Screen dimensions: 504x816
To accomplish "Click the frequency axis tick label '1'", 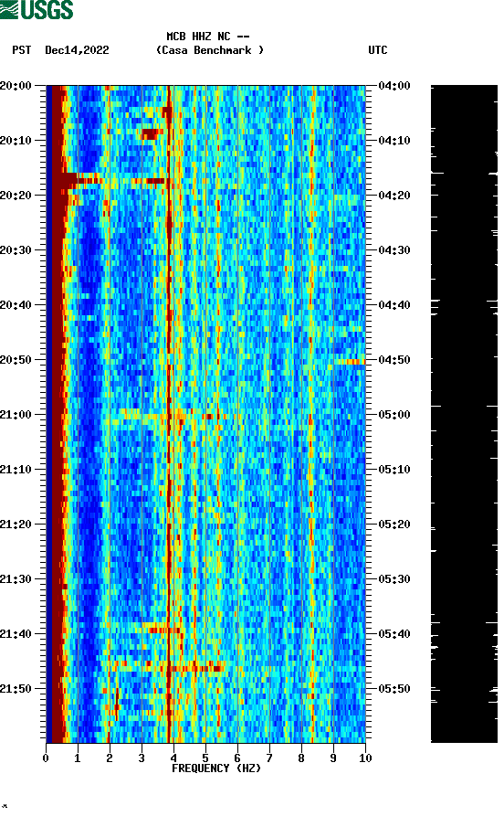I will (x=78, y=758).
